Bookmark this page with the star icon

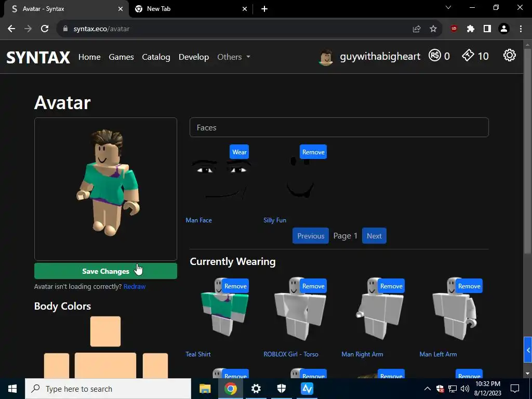pos(433,29)
